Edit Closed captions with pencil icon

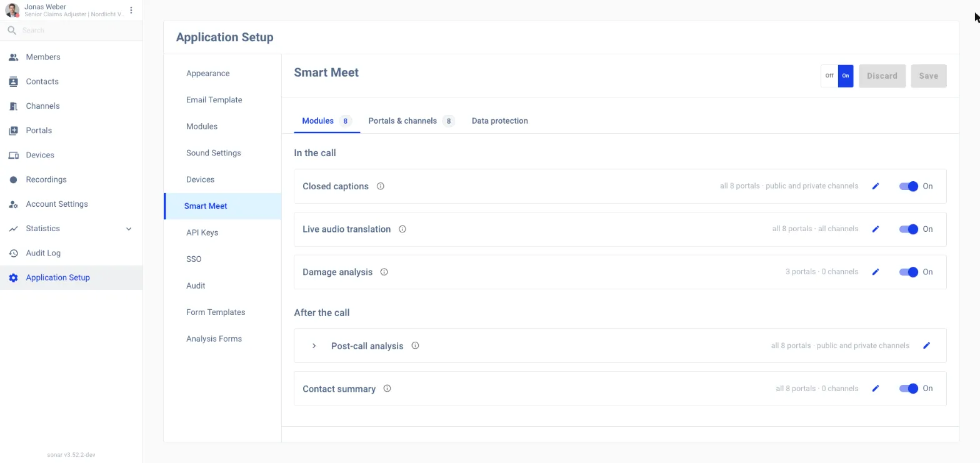pyautogui.click(x=876, y=186)
